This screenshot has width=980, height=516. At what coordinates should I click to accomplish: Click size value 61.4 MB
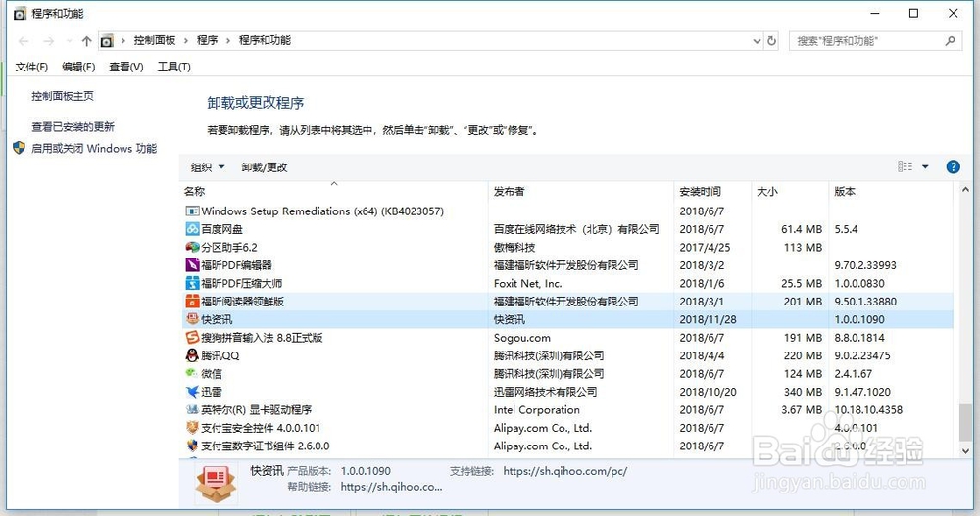pos(802,229)
